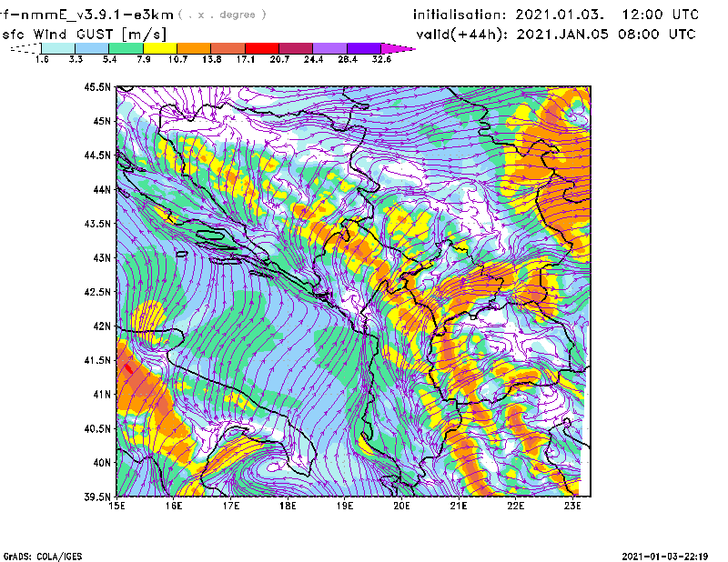Click the salmon 13.8–17.1 legend swatch

pos(228,48)
